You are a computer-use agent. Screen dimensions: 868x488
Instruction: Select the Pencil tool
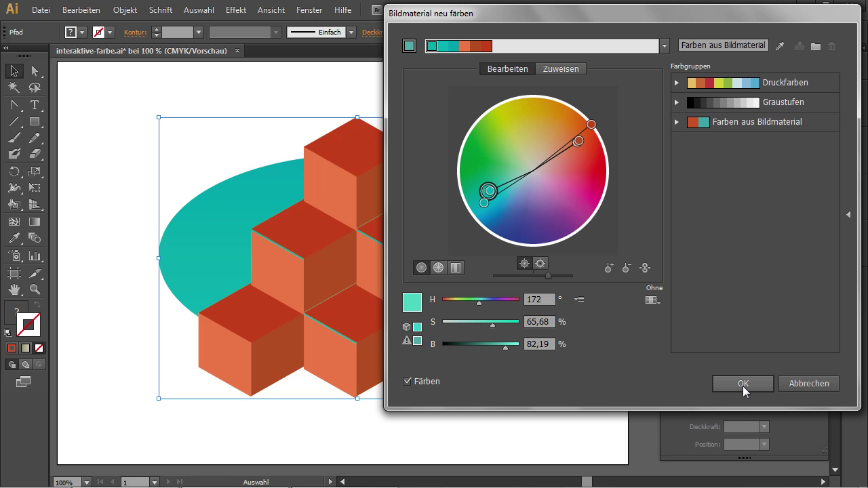[x=35, y=138]
